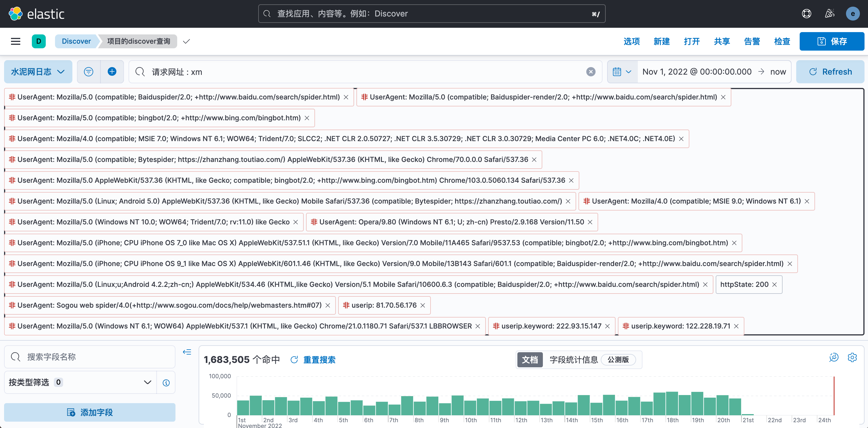Open the Elastic home logo
The width and height of the screenshot is (868, 428).
tap(36, 14)
